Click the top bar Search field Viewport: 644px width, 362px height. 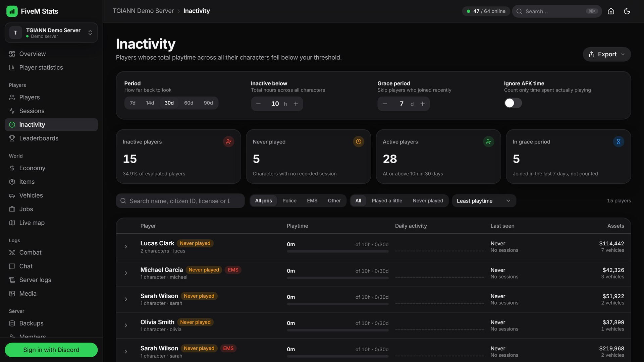557,11
